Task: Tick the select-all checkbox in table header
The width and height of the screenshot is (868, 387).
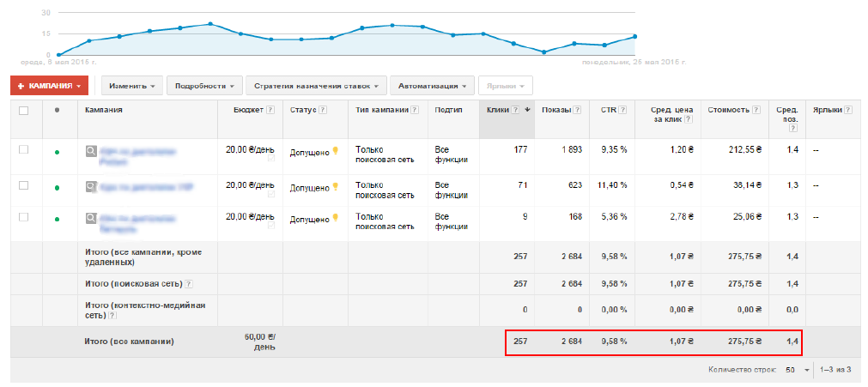Action: pyautogui.click(x=23, y=111)
